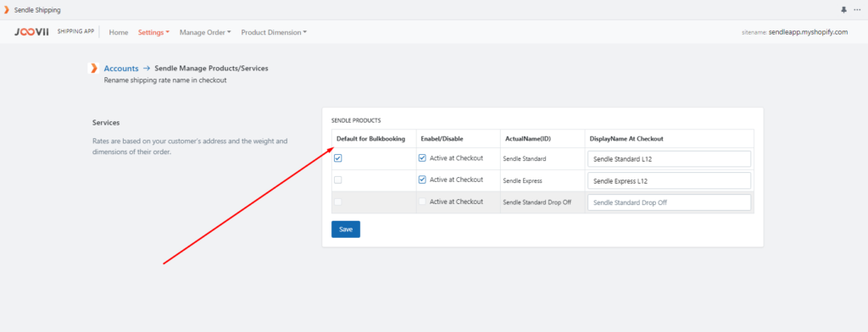Viewport: 868px width, 332px height.
Task: Toggle bulkbooking default for Sendle Express
Action: [338, 180]
